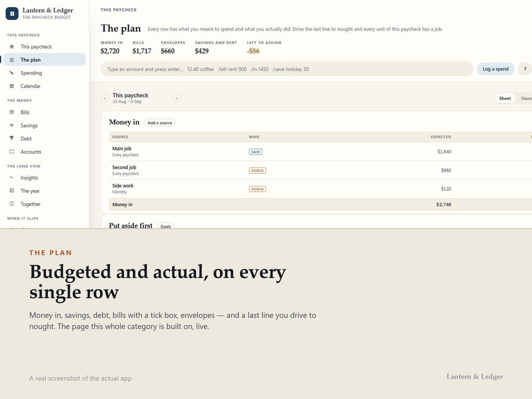Viewport: 532px width, 399px height.
Task: Open the Bills icon under The Money
Action: tap(11, 112)
